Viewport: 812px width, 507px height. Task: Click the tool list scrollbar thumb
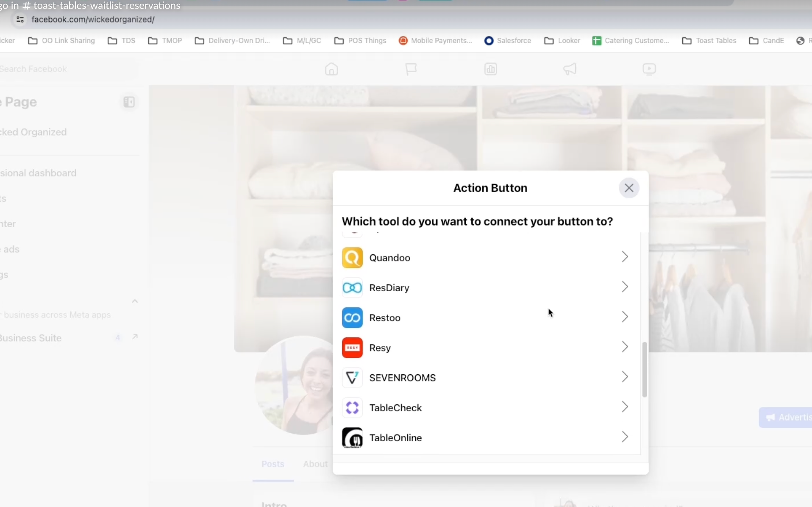(645, 370)
